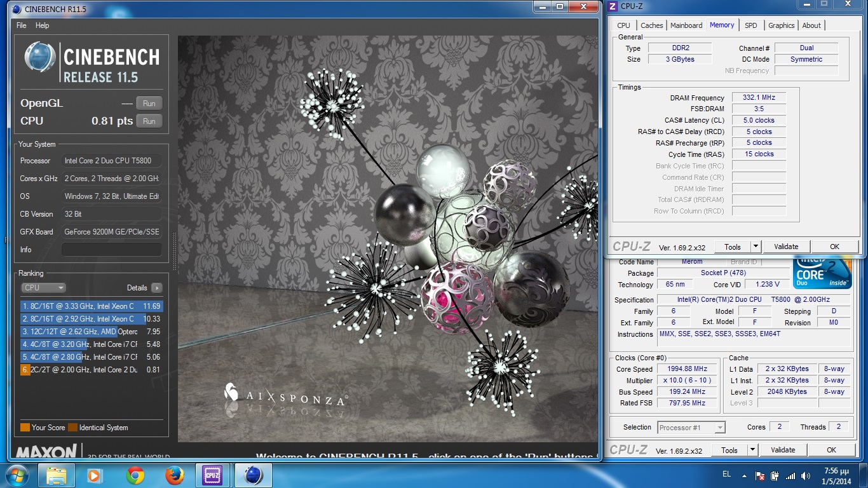This screenshot has height=488, width=868.
Task: Click the EL language indicator
Action: tap(726, 475)
